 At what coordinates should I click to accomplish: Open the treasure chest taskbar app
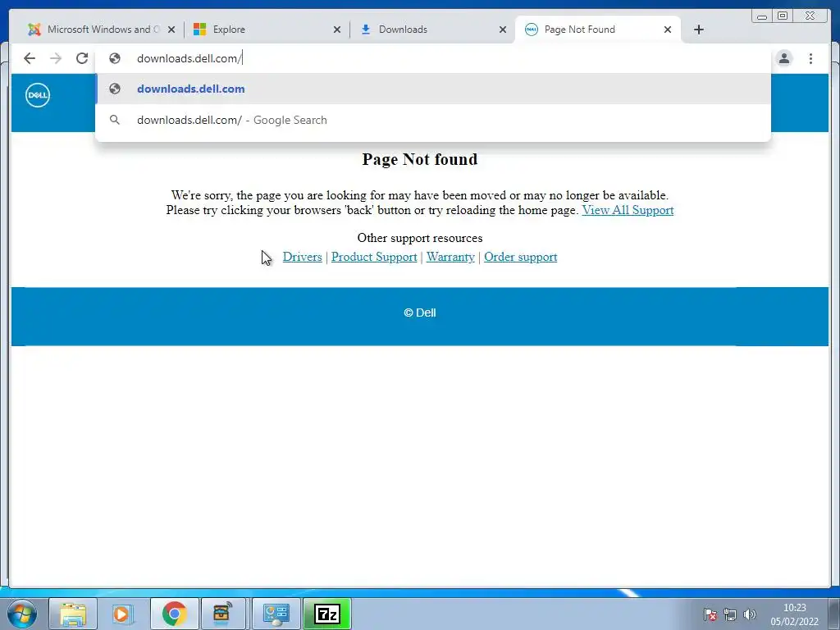pyautogui.click(x=221, y=614)
